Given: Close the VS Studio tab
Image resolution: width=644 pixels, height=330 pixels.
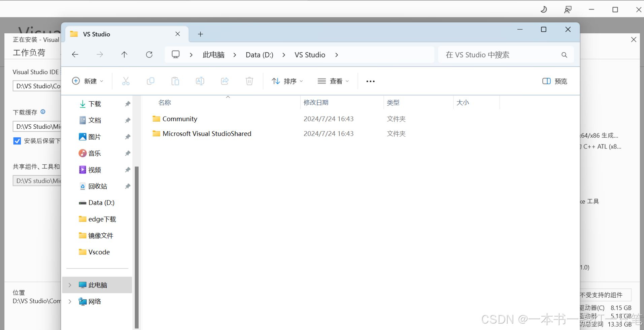Looking at the screenshot, I should 178,34.
